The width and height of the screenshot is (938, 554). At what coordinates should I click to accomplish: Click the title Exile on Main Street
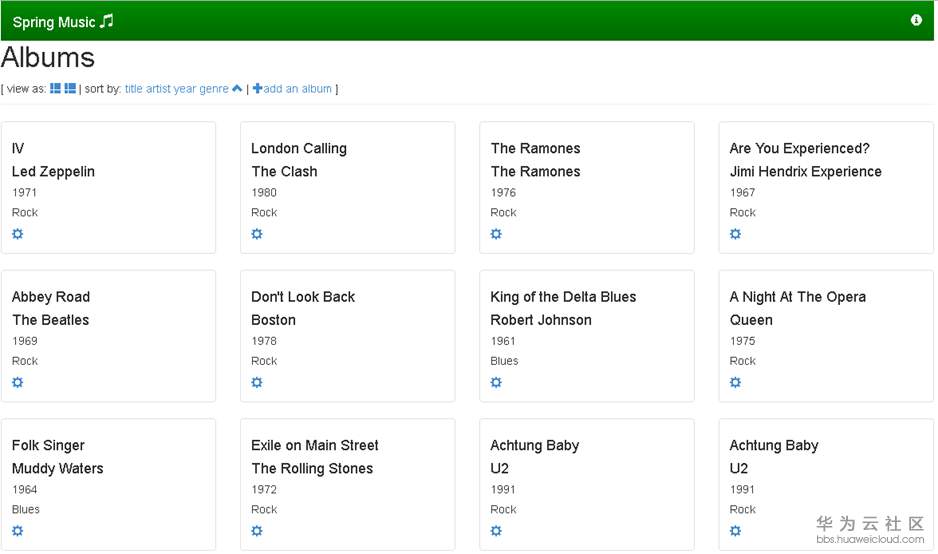click(x=315, y=445)
